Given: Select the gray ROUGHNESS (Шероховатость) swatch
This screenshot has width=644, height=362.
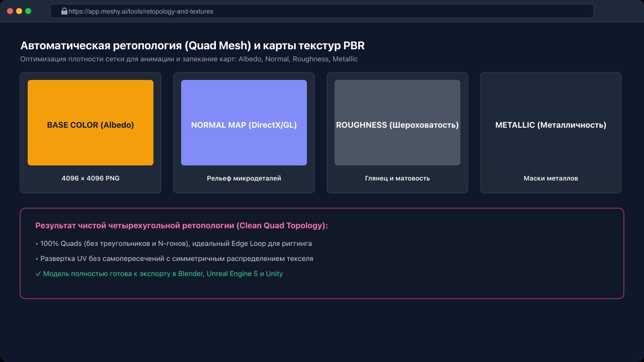Looking at the screenshot, I should 397,123.
